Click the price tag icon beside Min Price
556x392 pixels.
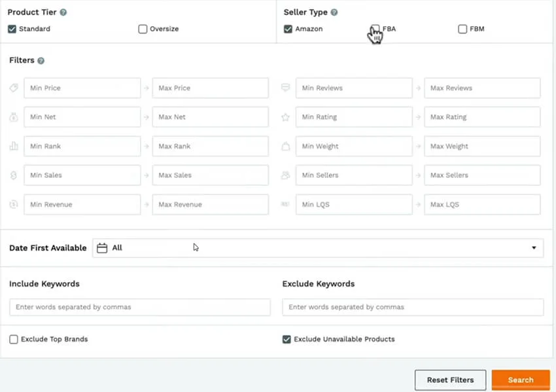(x=14, y=88)
